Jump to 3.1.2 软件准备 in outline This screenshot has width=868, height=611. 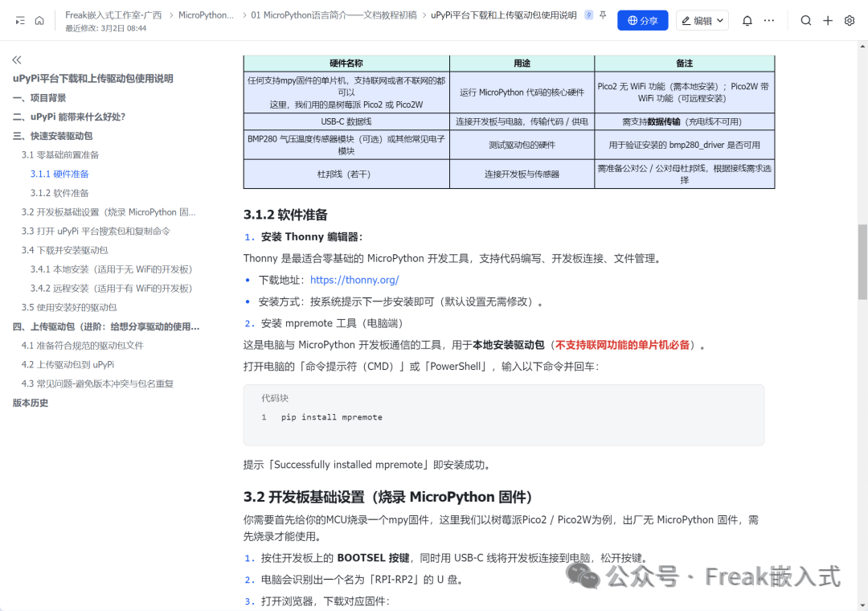coord(59,193)
